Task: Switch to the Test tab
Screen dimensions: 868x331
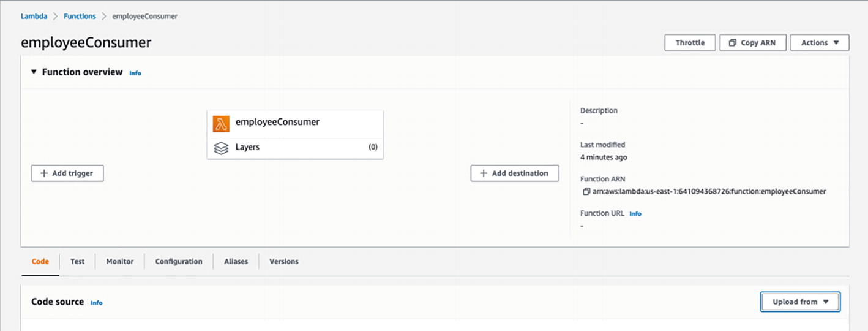Action: pyautogui.click(x=77, y=262)
